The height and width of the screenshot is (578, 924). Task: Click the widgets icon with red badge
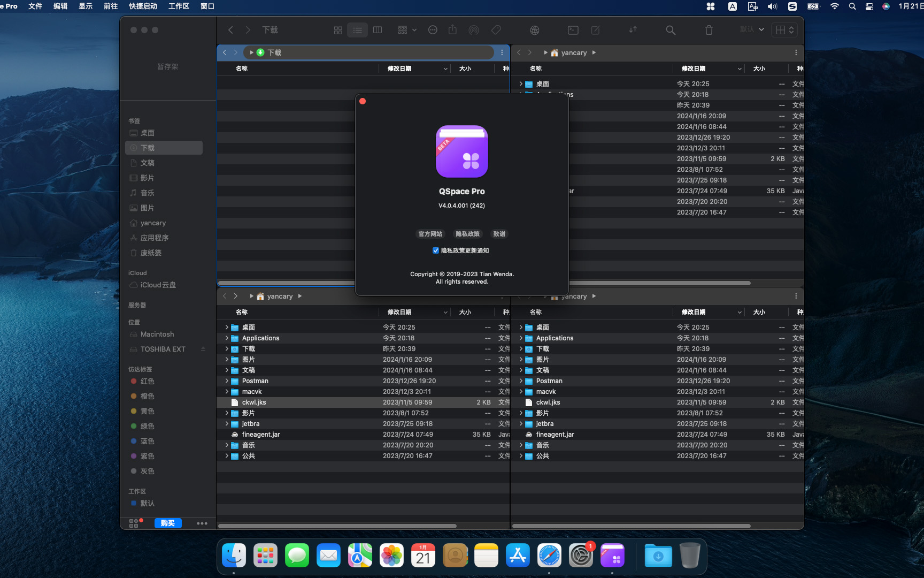135,523
